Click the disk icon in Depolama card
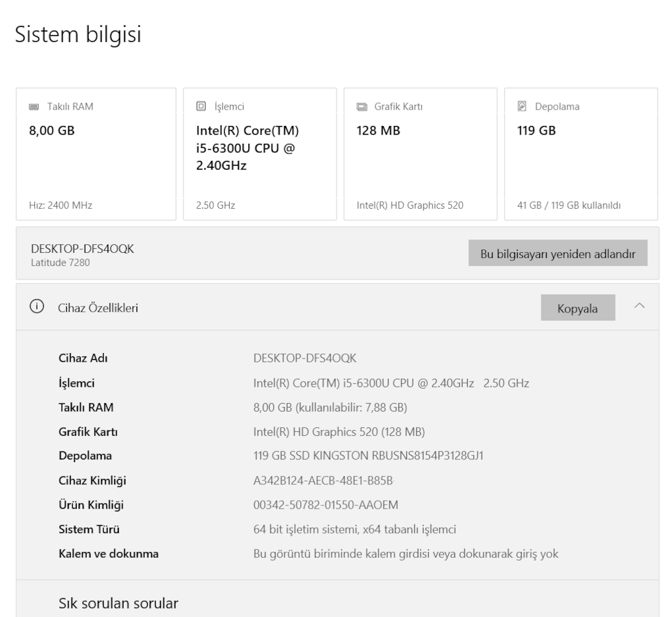This screenshot has height=617, width=672. (x=522, y=106)
